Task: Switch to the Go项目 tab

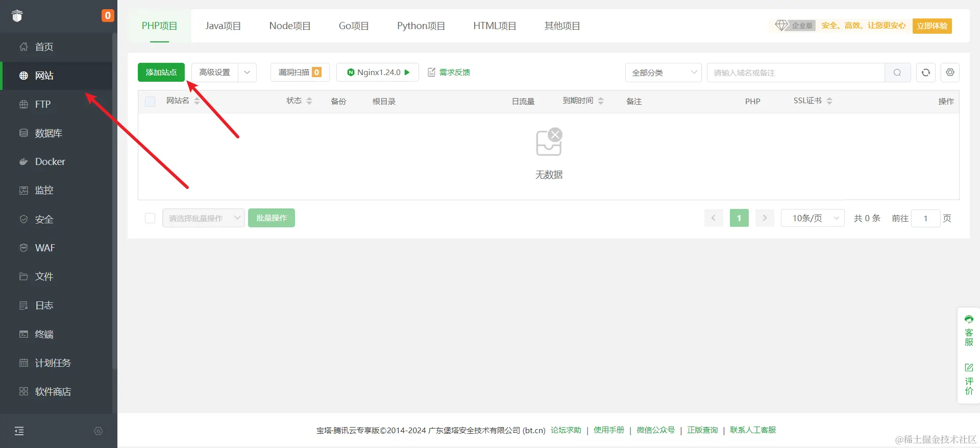Action: click(x=354, y=26)
